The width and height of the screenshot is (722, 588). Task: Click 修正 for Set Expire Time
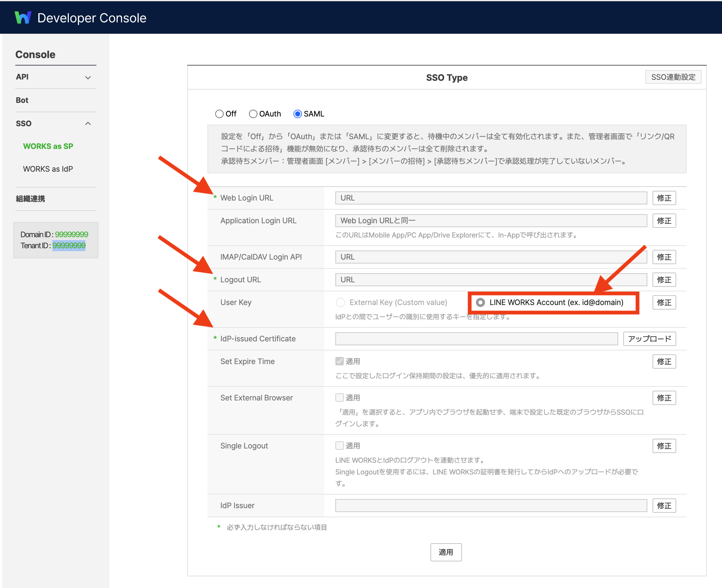[x=664, y=361]
